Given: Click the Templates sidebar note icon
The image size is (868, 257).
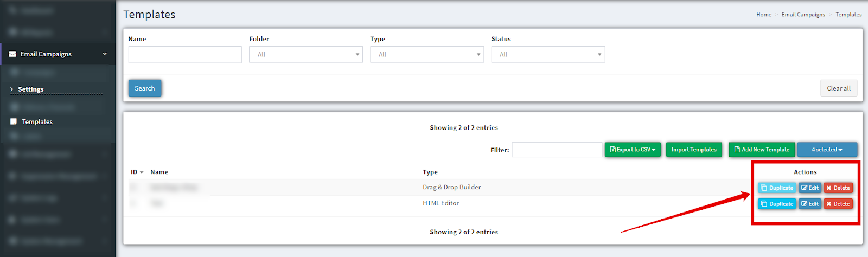Looking at the screenshot, I should click(x=14, y=122).
